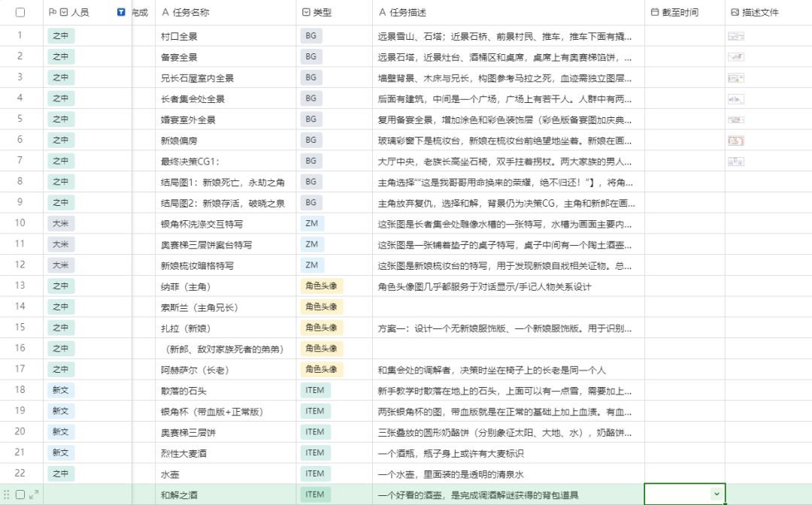
Task: Click the description starting 一个酒瓶，瓶子身上或许有大麦标识
Action: (450, 453)
